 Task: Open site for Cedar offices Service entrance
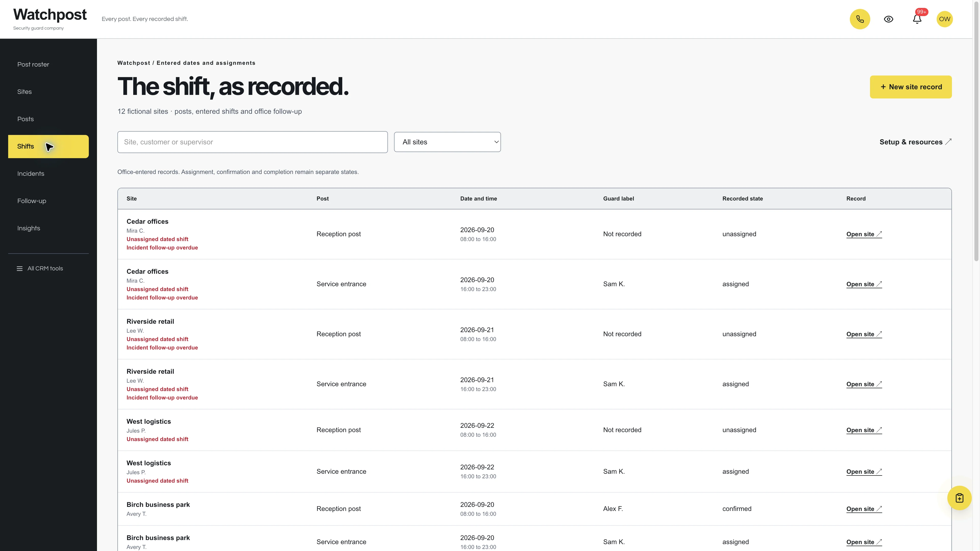864,284
